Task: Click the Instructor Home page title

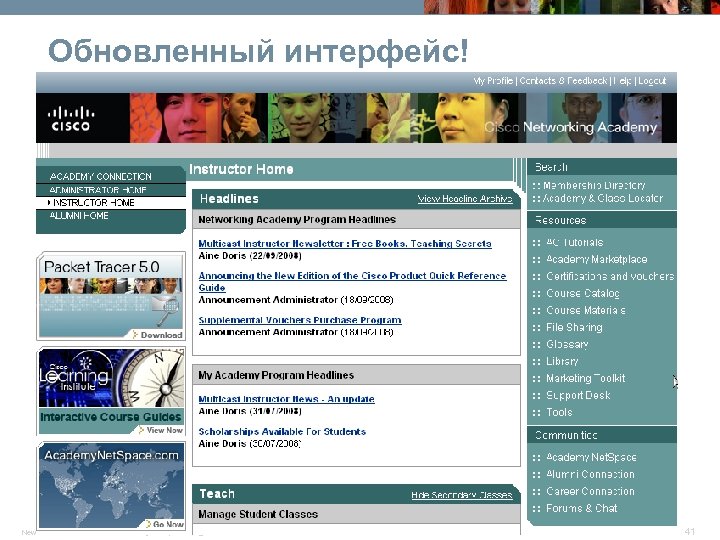Action: click(241, 169)
